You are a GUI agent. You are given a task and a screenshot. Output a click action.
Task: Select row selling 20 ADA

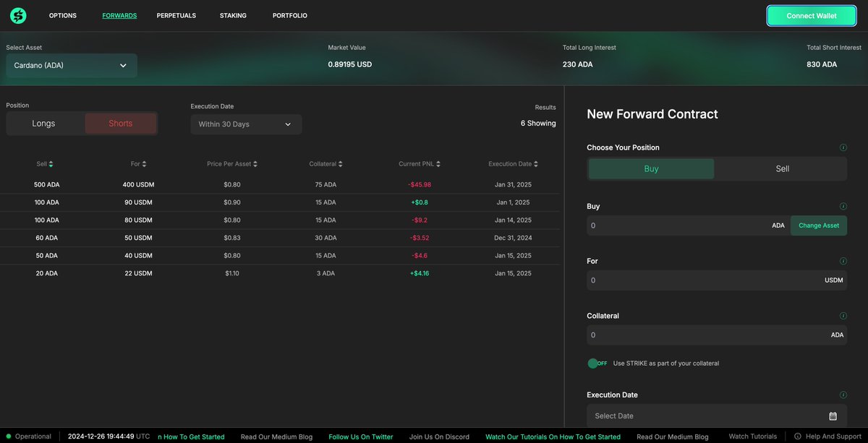coord(280,273)
